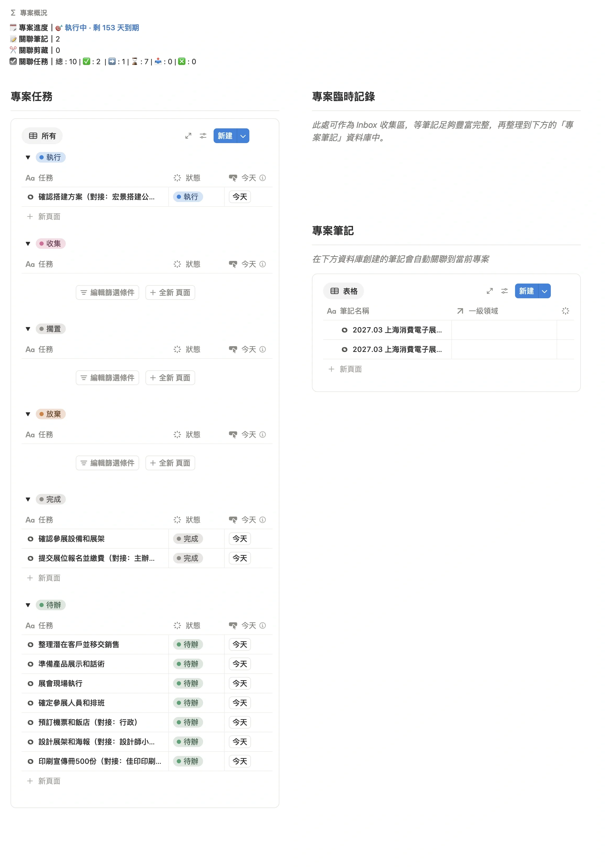Click 今天 button for 整理潛在客戶並移交銷售
The height and width of the screenshot is (868, 605).
[240, 644]
